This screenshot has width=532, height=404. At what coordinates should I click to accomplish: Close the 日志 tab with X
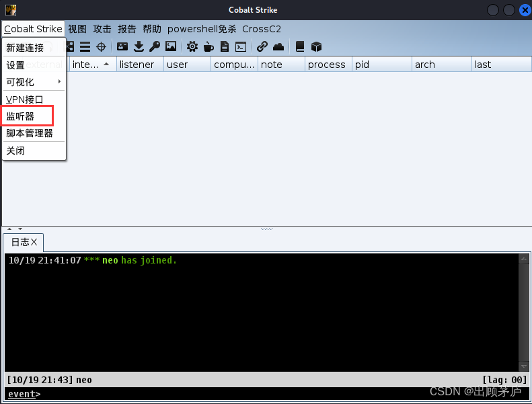(34, 242)
